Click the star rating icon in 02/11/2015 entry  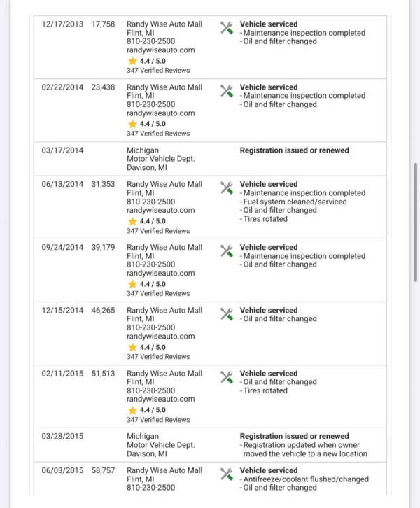click(x=132, y=410)
